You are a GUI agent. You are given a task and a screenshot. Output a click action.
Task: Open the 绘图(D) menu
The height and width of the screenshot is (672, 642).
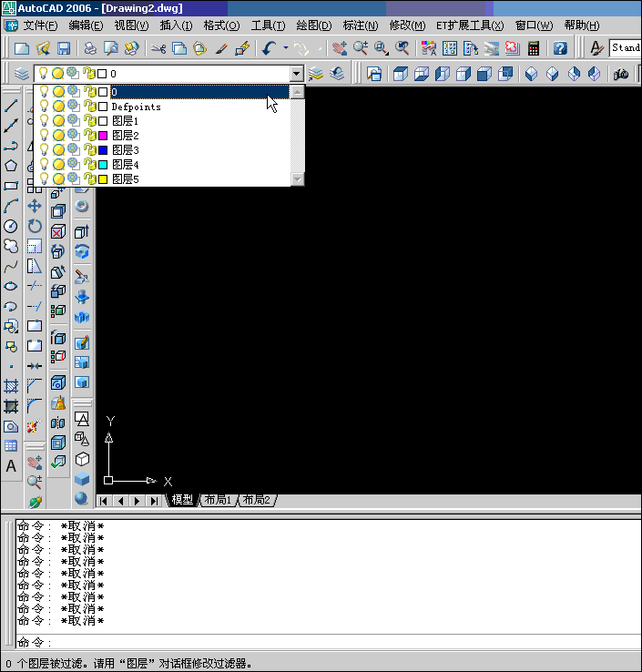coord(314,25)
